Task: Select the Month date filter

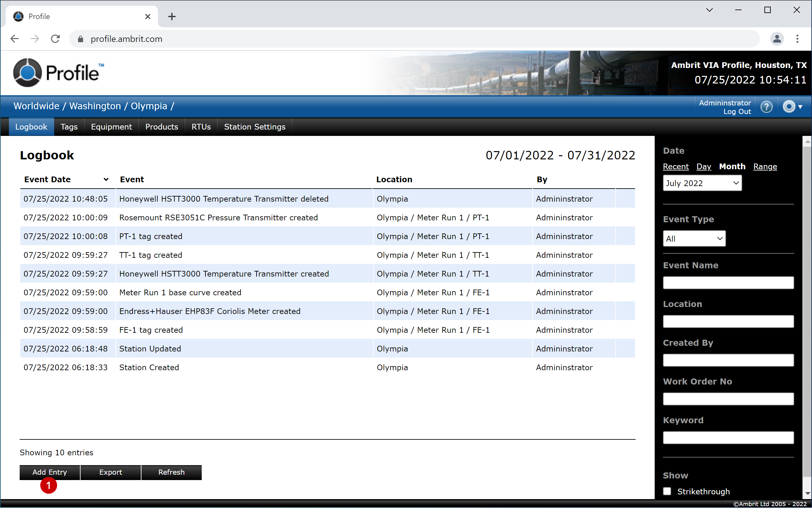Action: tap(732, 166)
